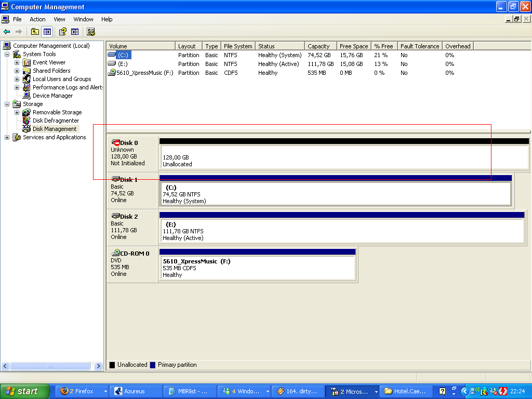
Task: Collapse the System Tools tree node
Action: coord(7,54)
